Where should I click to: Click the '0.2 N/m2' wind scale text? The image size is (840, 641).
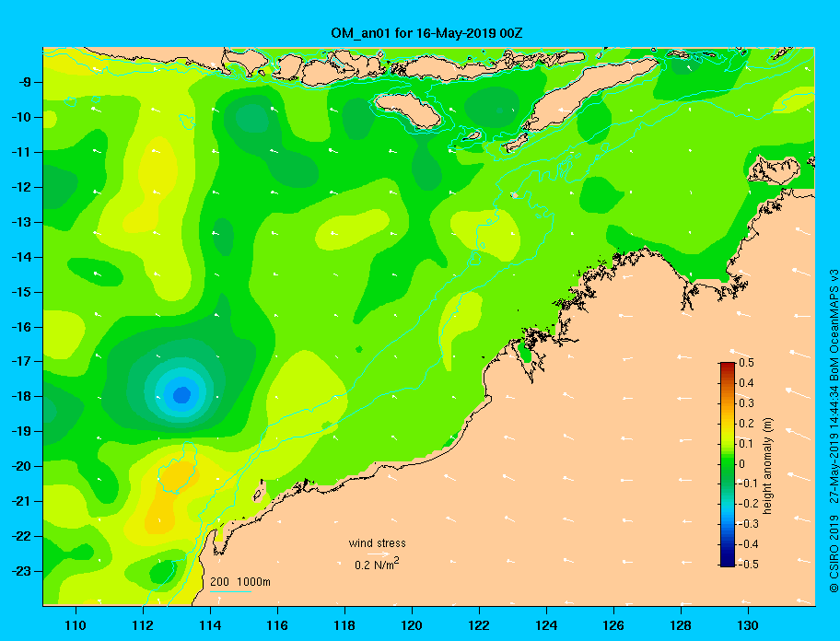coord(377,565)
